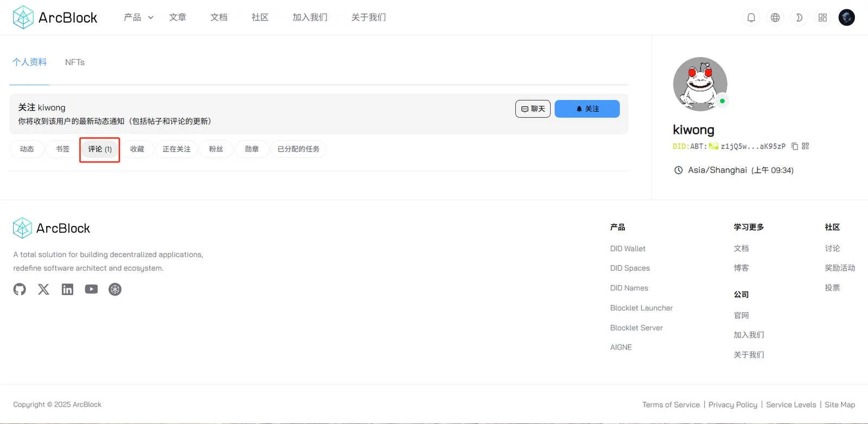Open the 讨论 footer link
This screenshot has height=424, width=868.
pos(832,249)
